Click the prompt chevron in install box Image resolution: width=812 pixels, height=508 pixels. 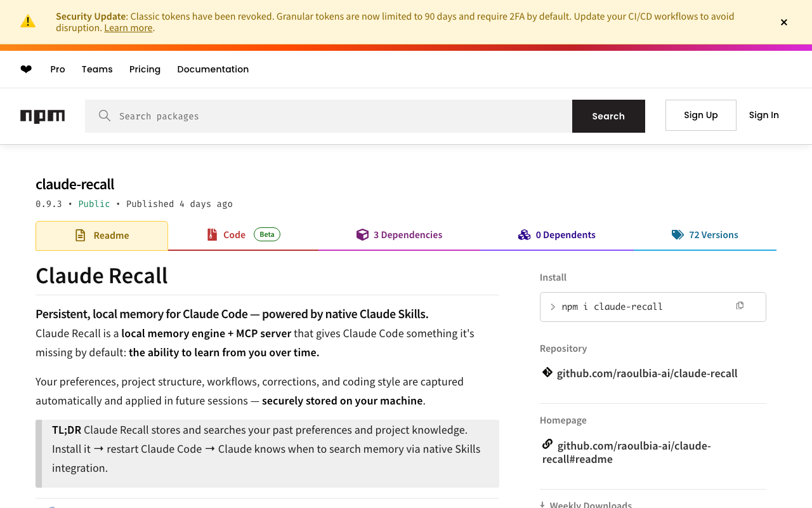point(553,307)
